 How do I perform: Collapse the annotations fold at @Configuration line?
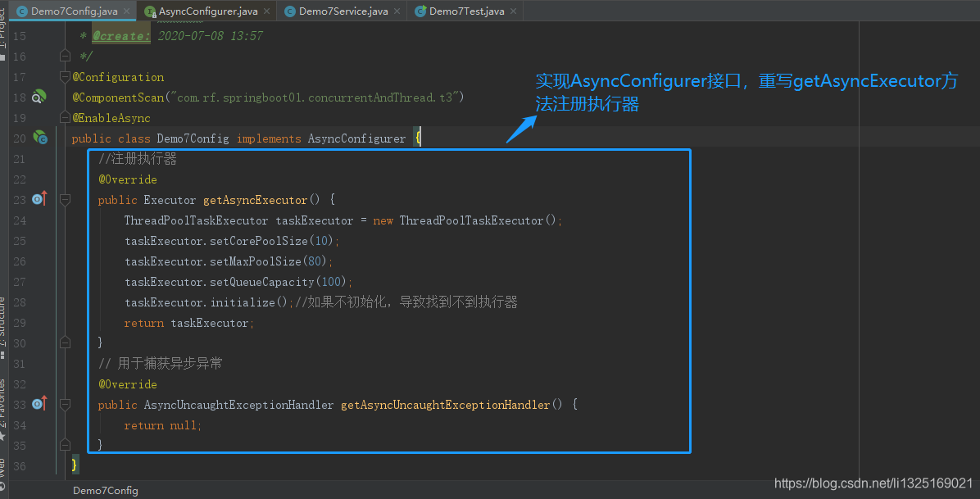65,77
